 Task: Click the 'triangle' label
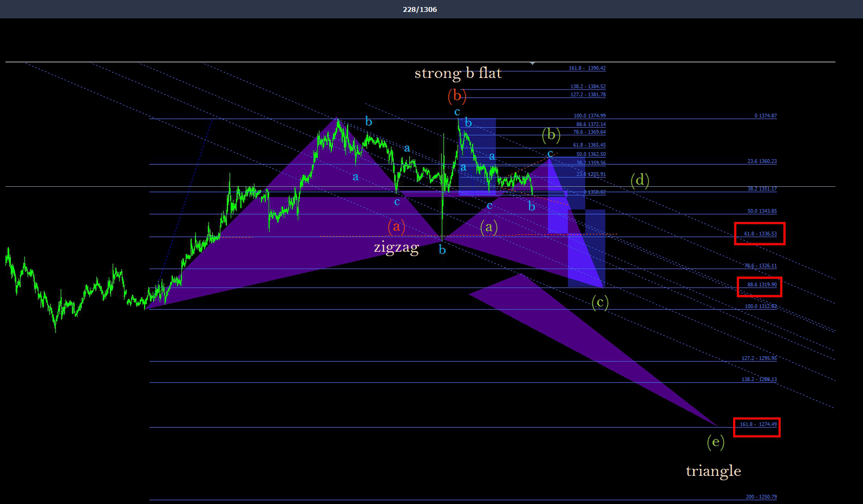[714, 470]
